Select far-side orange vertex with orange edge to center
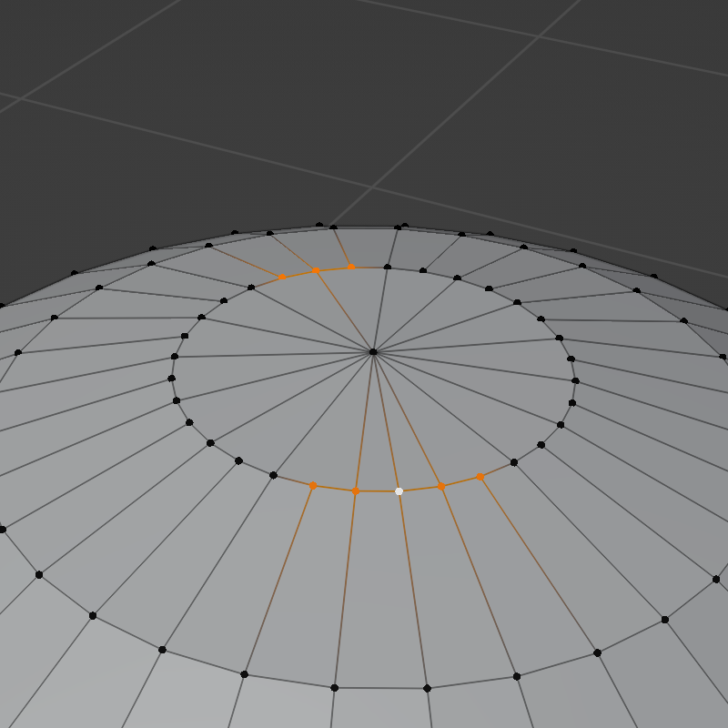This screenshot has height=728, width=728. [x=316, y=270]
